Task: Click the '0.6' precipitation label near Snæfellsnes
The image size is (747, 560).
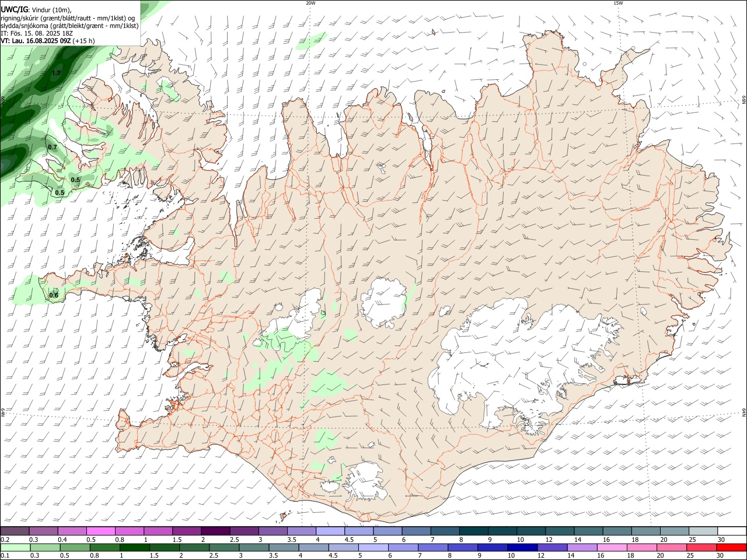Action: tap(54, 295)
